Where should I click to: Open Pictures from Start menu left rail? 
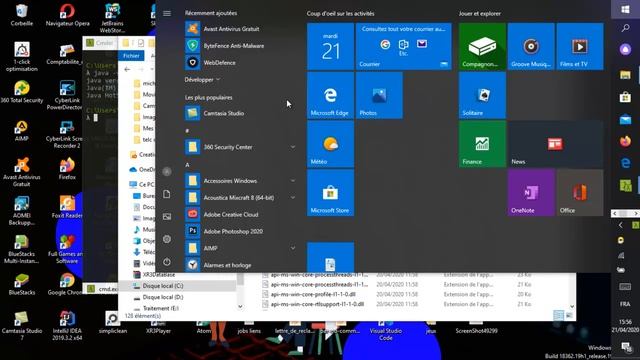pos(167,217)
